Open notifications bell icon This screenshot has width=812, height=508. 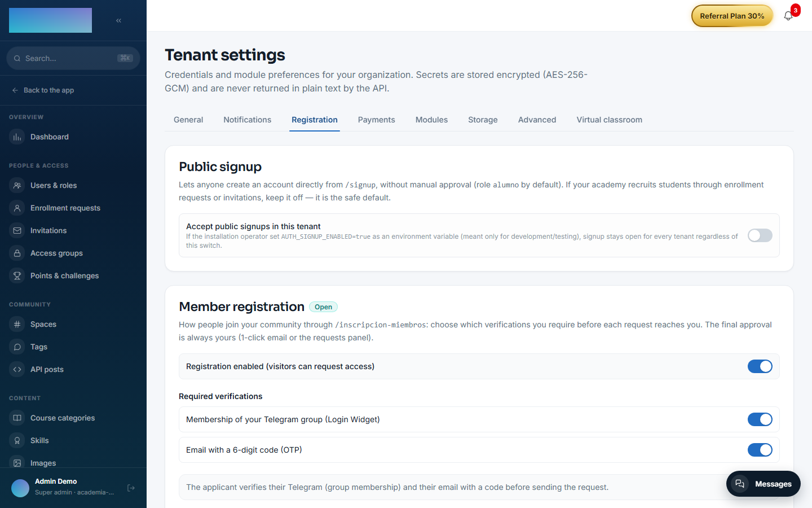(788, 16)
